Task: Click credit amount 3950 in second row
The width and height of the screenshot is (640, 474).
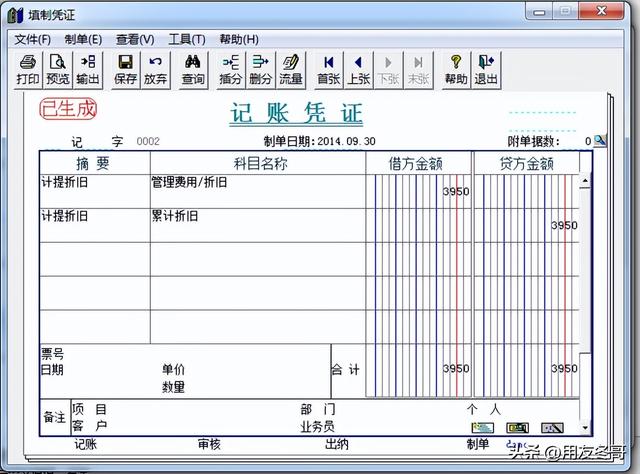Action: click(x=564, y=225)
